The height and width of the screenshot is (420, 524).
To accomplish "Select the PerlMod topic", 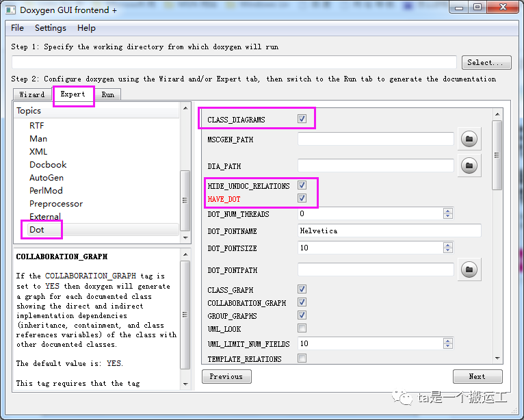I will pyautogui.click(x=46, y=191).
